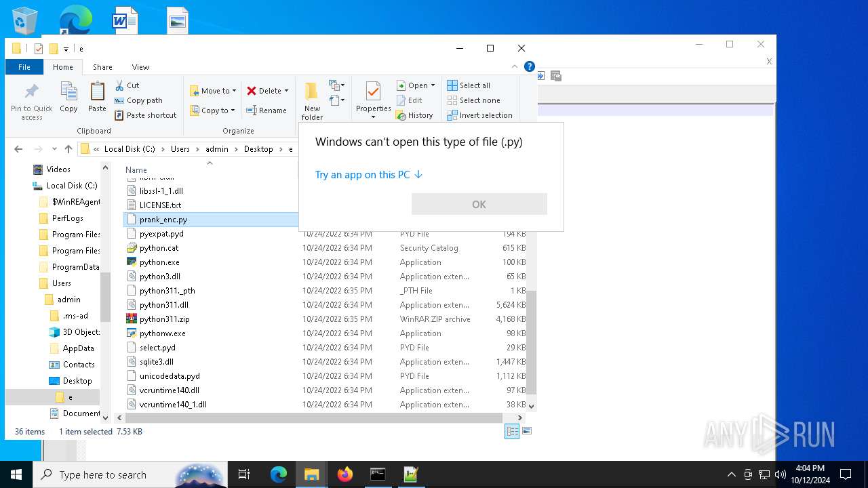Image resolution: width=868 pixels, height=488 pixels.
Task: Switch to details view in status bar
Action: click(512, 431)
